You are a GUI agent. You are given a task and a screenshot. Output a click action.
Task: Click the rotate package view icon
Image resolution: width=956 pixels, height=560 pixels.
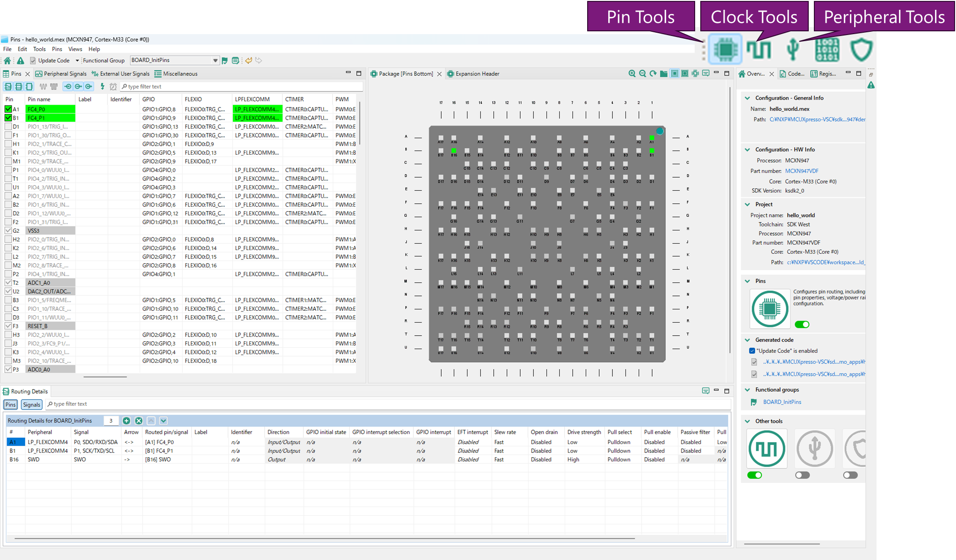(653, 73)
